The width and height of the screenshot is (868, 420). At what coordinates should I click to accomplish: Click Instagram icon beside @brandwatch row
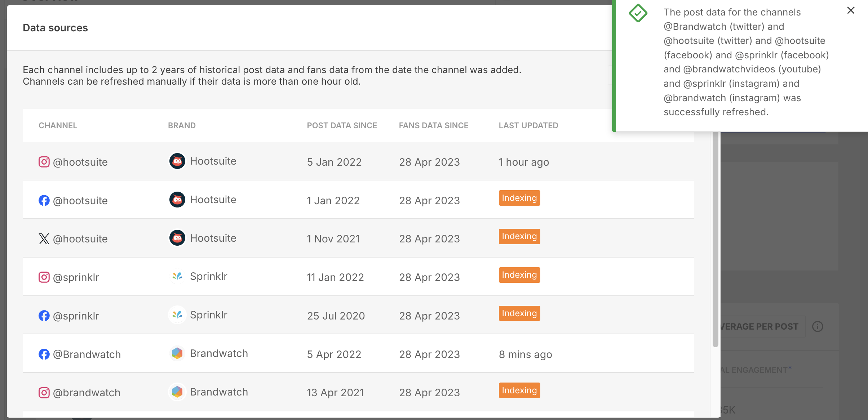(x=44, y=392)
